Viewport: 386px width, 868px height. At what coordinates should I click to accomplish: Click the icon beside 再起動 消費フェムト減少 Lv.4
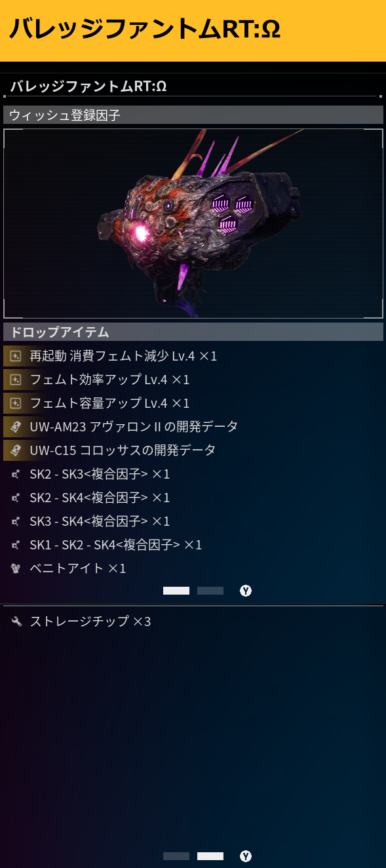[16, 356]
